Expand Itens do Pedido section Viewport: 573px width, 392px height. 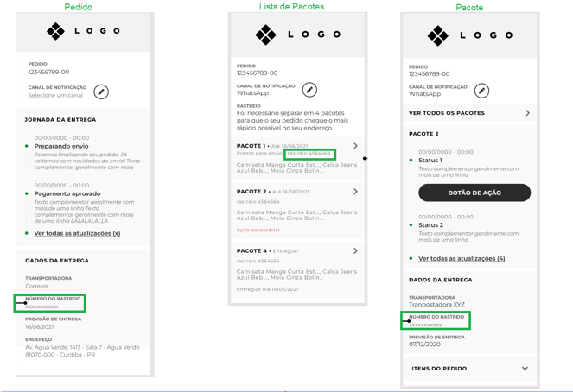coord(470,369)
